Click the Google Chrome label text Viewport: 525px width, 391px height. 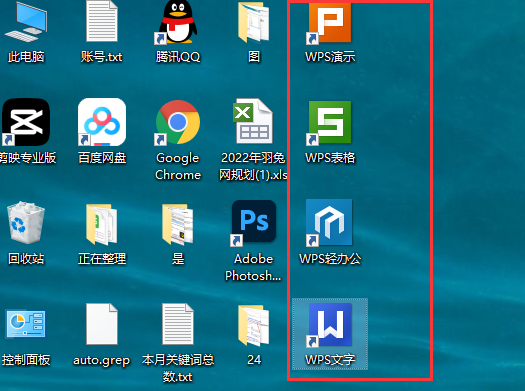pyautogui.click(x=178, y=166)
